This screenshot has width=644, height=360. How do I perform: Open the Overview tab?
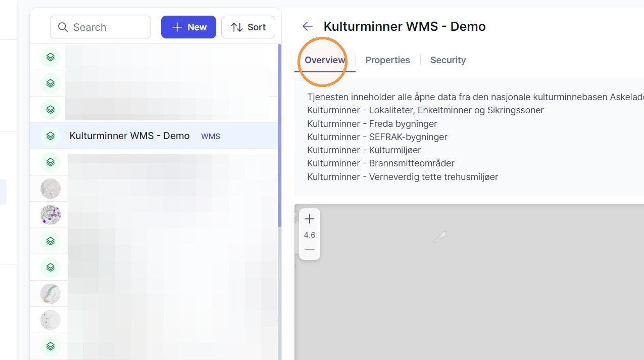pos(325,60)
